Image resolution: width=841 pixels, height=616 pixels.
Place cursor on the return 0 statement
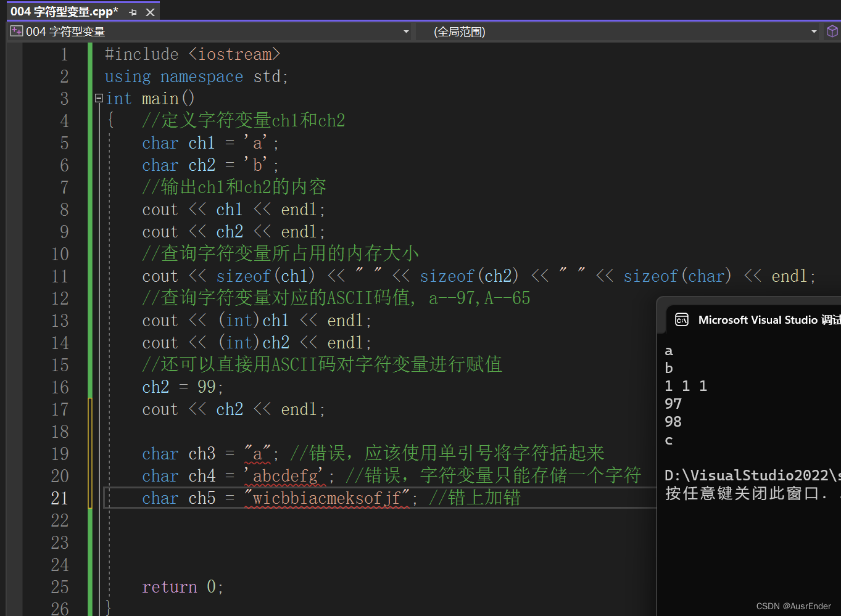point(182,586)
